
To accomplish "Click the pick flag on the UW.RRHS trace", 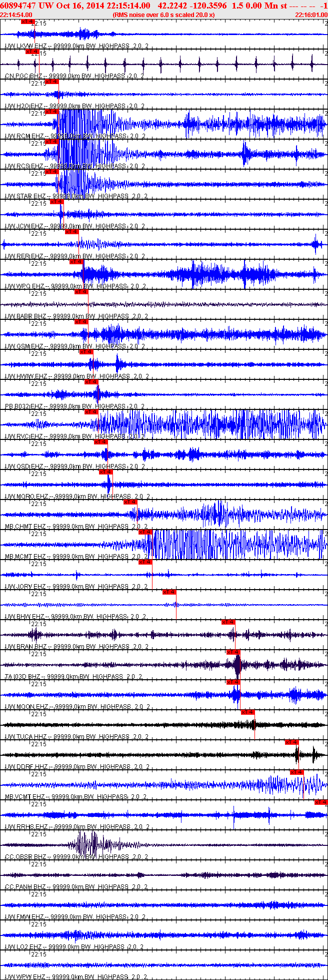I will [321, 802].
